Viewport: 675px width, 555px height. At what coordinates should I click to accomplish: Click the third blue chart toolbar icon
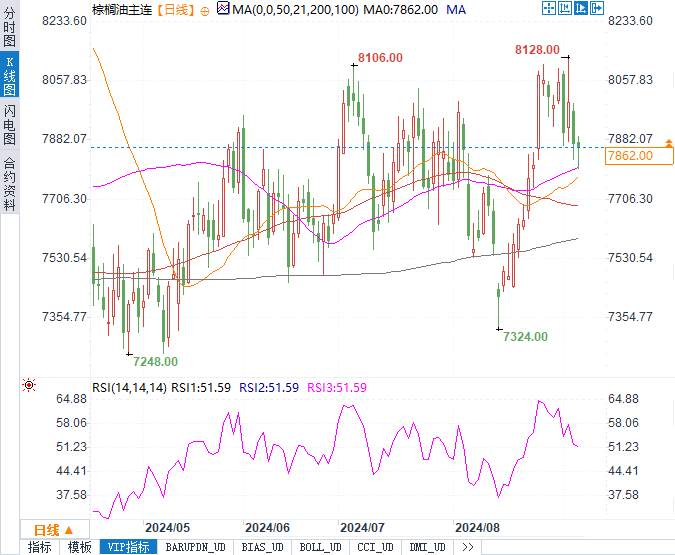pos(581,8)
